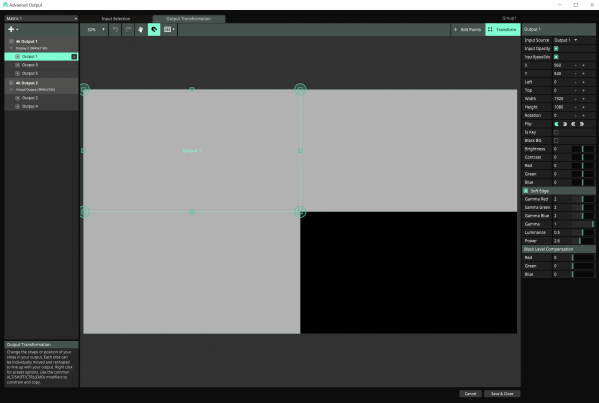Screen dimensions: 599x403
Task: Select the third Flip option icon
Action: click(573, 124)
